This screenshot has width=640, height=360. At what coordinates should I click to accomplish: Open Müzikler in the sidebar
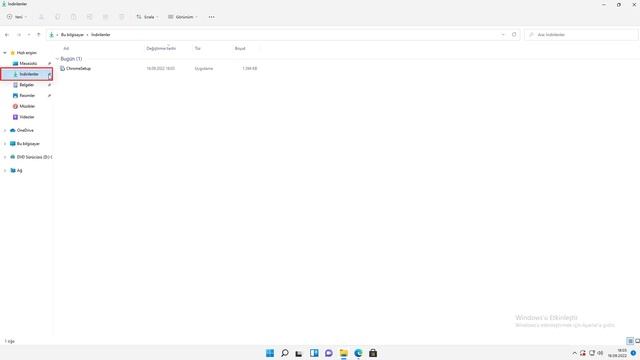(x=27, y=106)
